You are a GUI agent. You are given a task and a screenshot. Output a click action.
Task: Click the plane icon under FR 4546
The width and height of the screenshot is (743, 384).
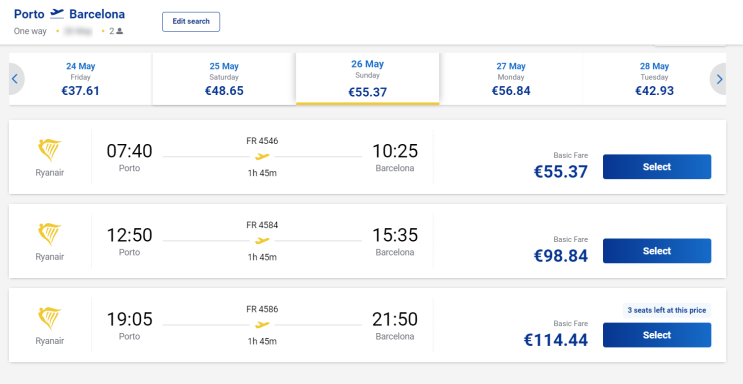tap(262, 156)
